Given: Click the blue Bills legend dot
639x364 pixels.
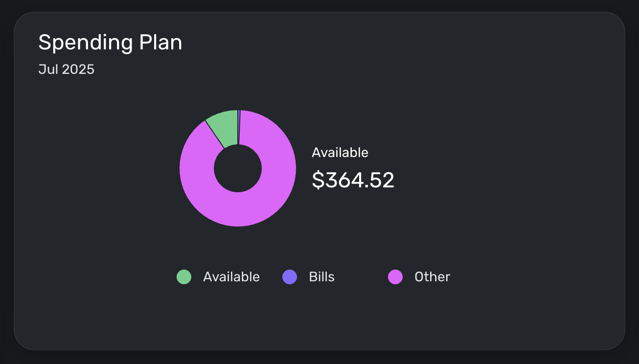Looking at the screenshot, I should (290, 277).
